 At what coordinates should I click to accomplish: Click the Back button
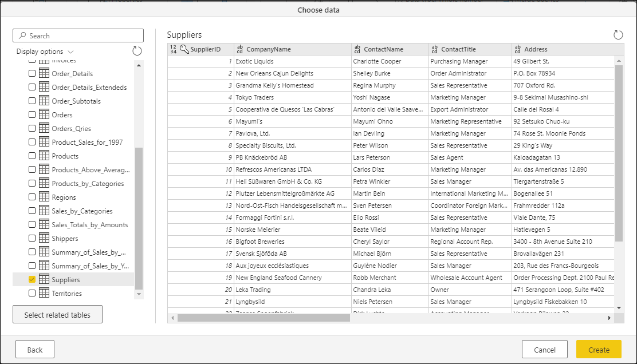[x=35, y=349]
